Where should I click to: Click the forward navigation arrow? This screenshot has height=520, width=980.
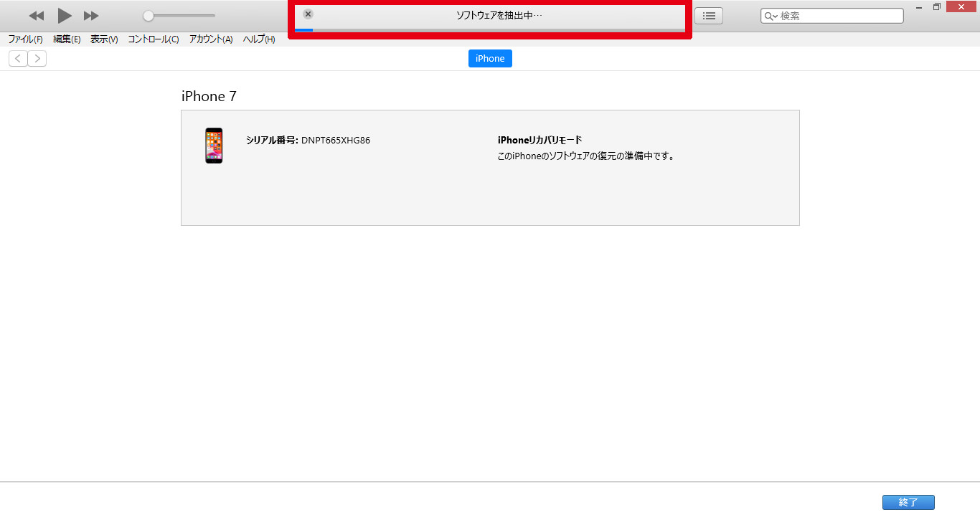point(37,59)
